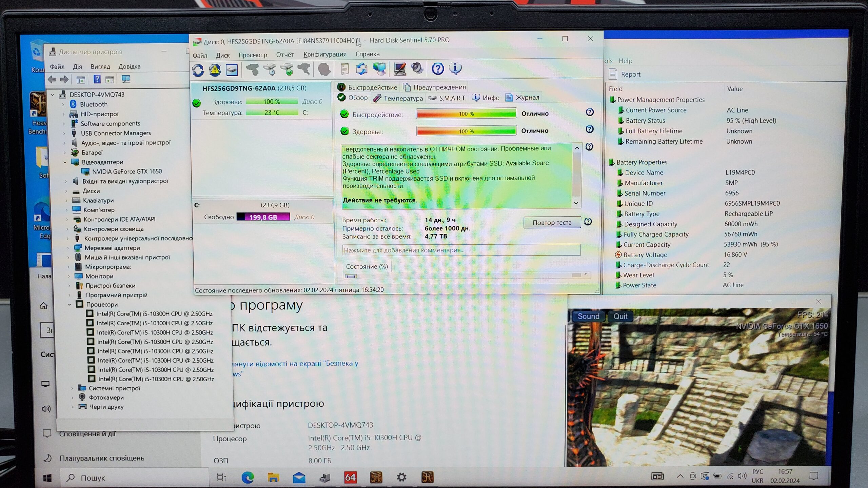
Task: Expand the Bluetooth node in Device Manager
Action: (x=63, y=104)
